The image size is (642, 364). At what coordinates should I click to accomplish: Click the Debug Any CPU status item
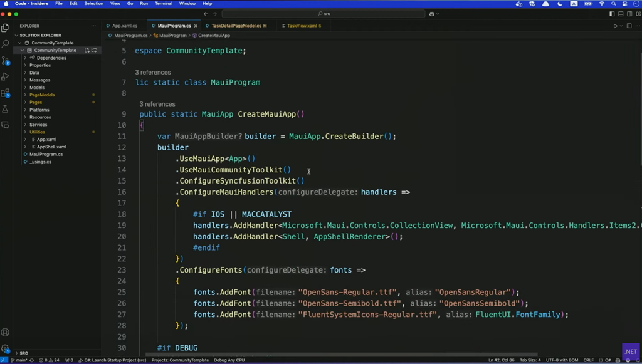229,360
